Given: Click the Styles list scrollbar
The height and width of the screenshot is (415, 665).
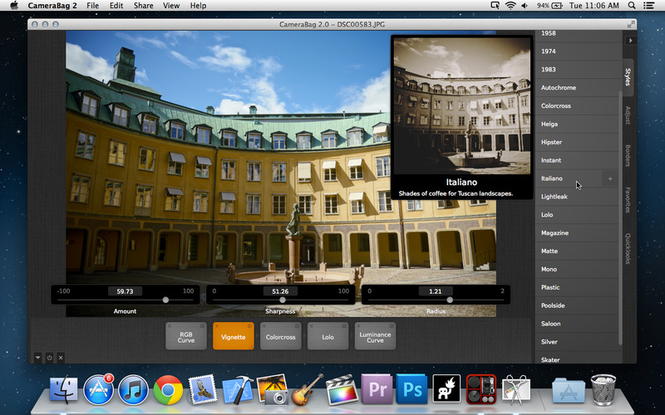Looking at the screenshot, I should tap(620, 218).
